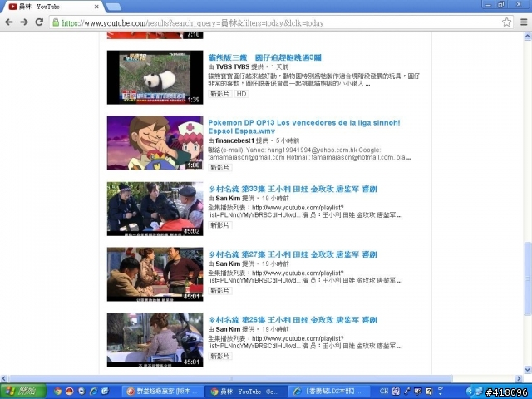Screen dimensions: 532x399
Task: Visit San Kim channel on the 第26集 result
Action: tap(228, 329)
